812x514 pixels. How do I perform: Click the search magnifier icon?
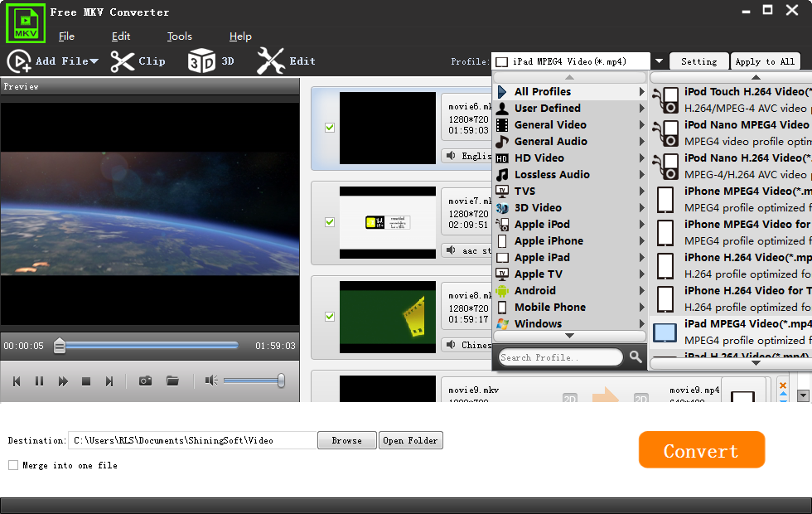tap(636, 357)
